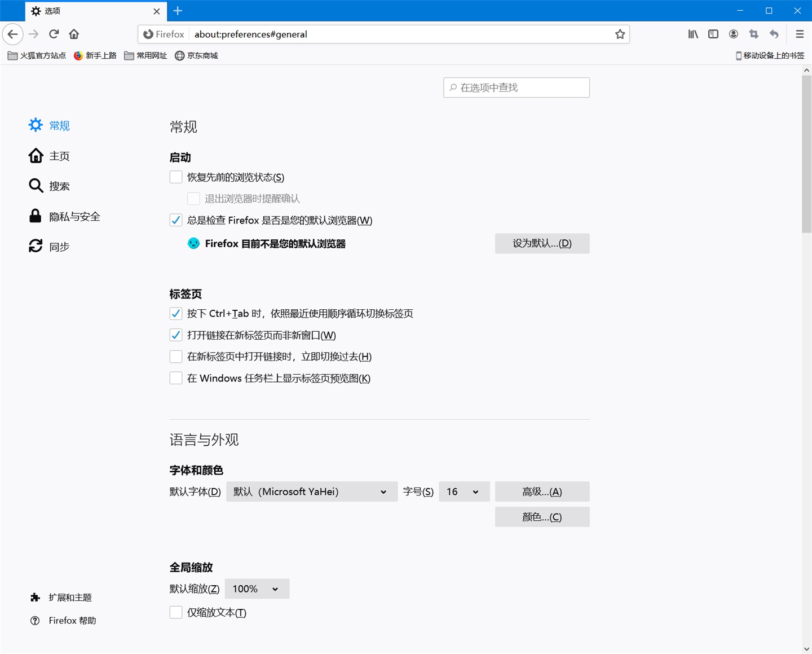
Task: Click the 同步 sync arrows icon
Action: (36, 246)
